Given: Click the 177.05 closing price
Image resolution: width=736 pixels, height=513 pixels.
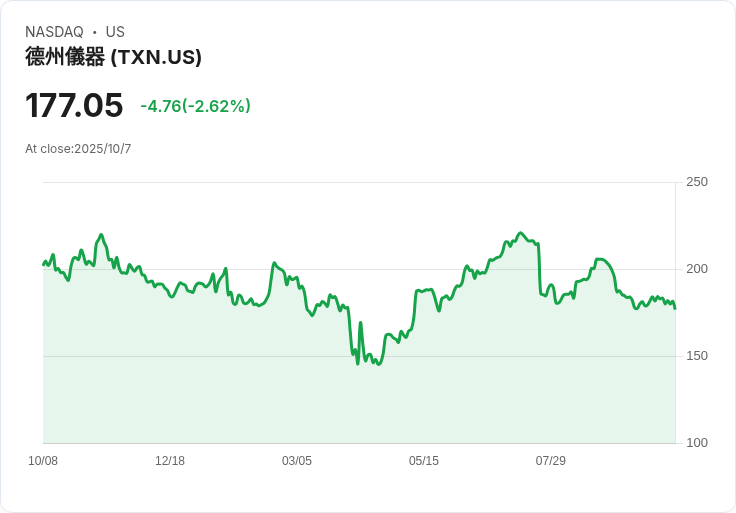Looking at the screenshot, I should coord(74,105).
